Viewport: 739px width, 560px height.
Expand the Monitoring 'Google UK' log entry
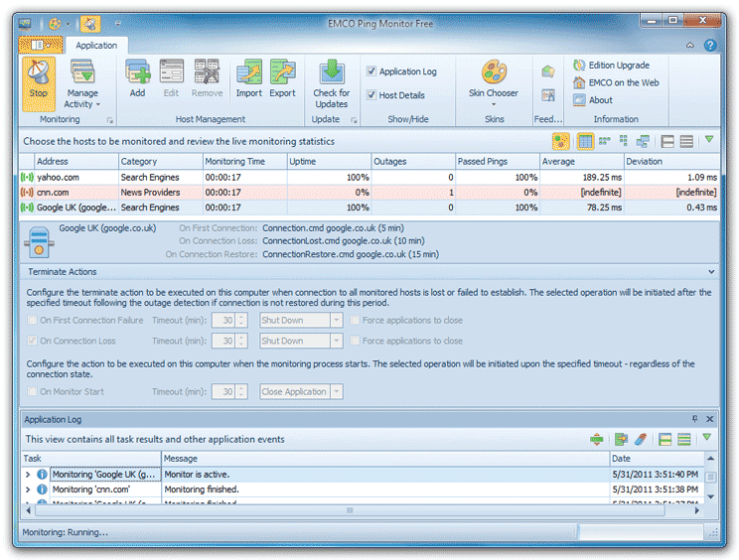[28, 475]
